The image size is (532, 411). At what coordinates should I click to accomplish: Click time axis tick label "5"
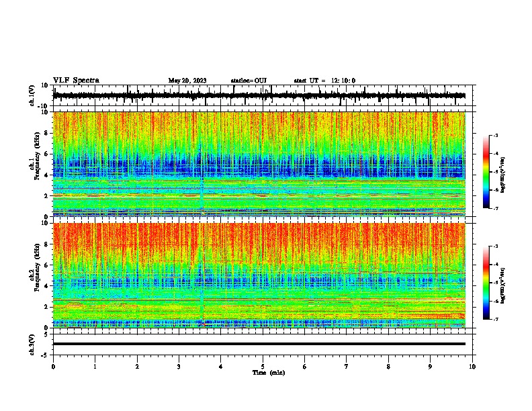tap(263, 367)
